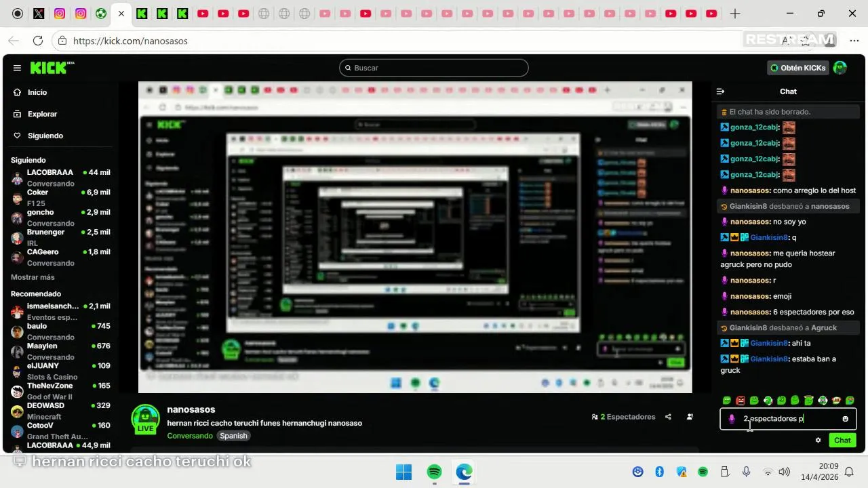
Task: Open Explorar in the sidebar
Action: coord(42,114)
